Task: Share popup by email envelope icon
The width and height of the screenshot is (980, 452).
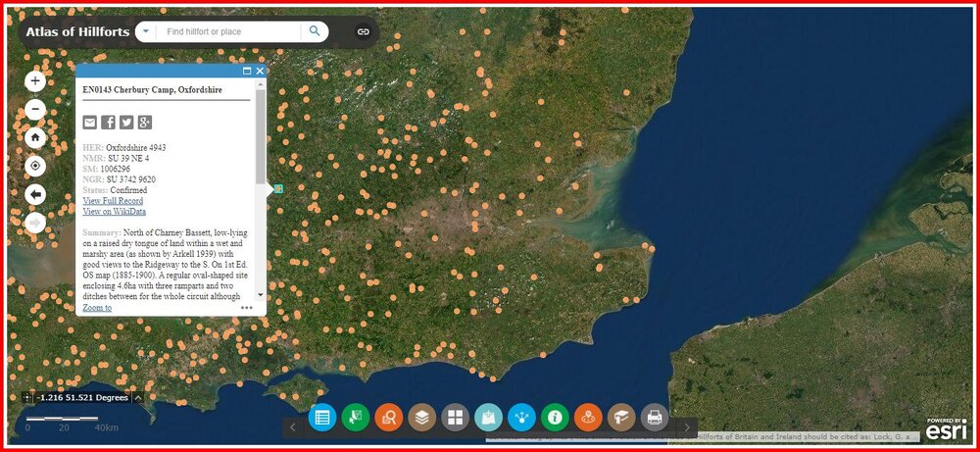Action: [x=90, y=123]
